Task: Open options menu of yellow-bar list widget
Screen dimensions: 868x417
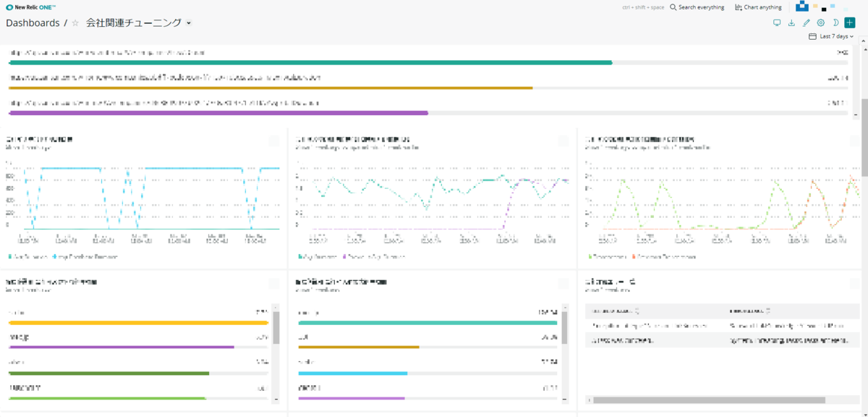Action: click(x=274, y=284)
